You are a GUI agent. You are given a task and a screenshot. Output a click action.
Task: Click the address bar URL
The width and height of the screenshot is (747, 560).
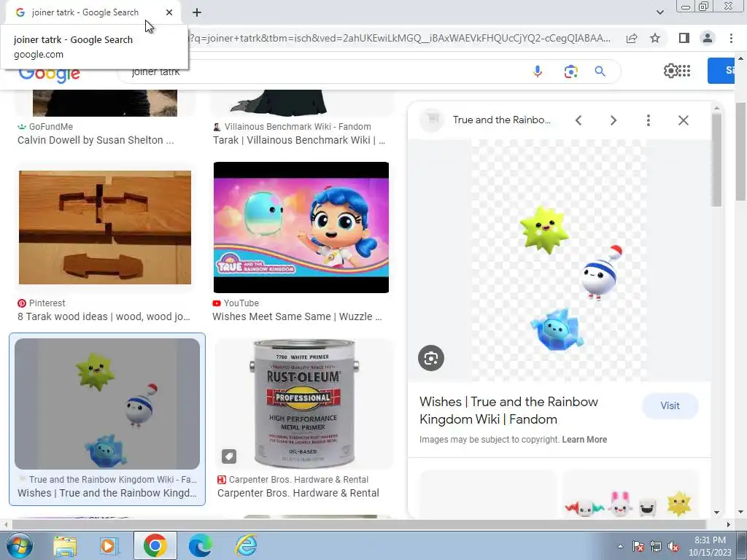pyautogui.click(x=400, y=38)
